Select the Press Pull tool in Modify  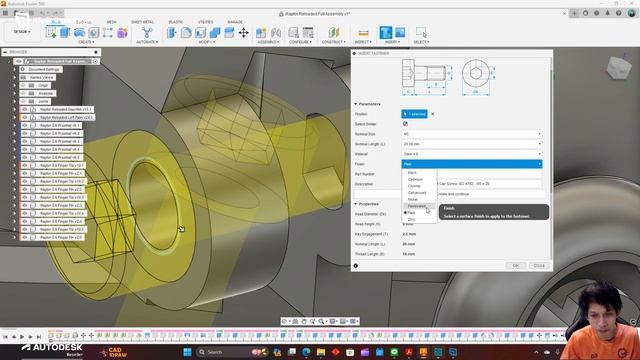(172, 33)
